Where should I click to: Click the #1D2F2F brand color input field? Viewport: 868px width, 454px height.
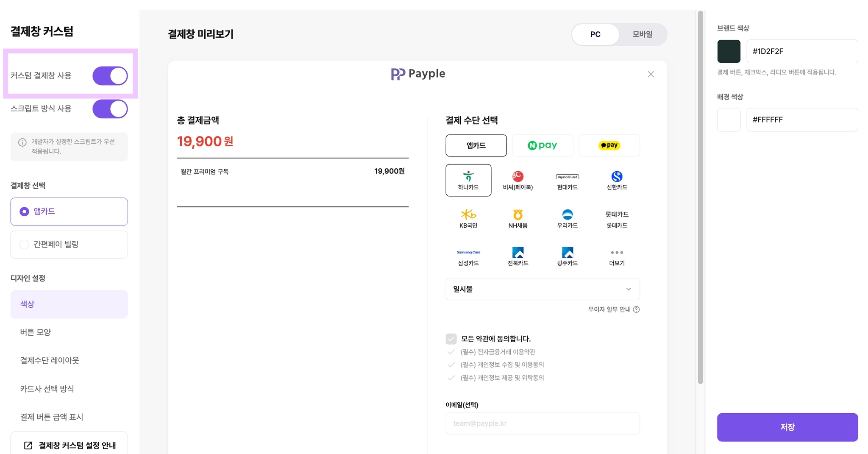pos(802,51)
